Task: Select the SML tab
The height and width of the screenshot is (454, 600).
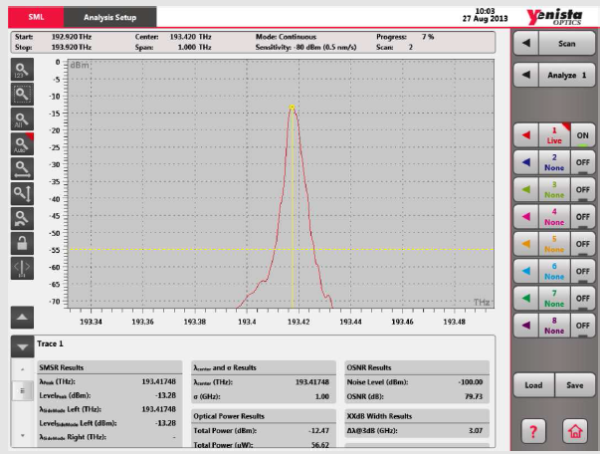Action: (x=34, y=17)
